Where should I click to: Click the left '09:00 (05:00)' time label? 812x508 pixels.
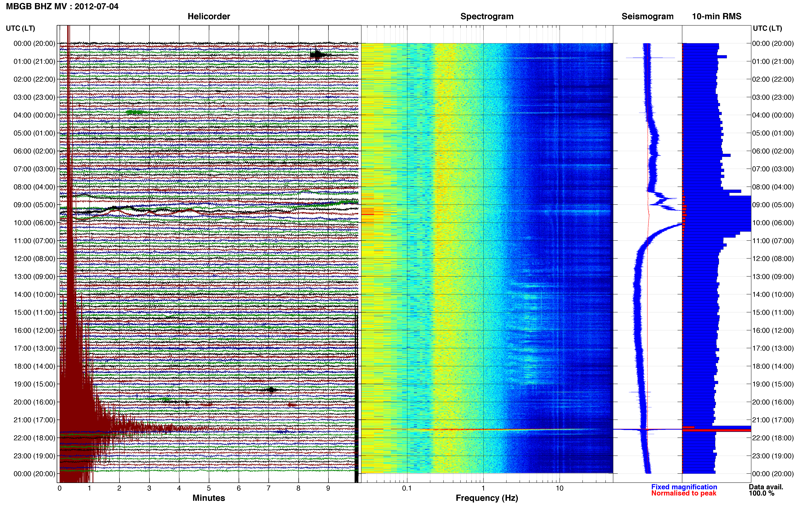[34, 205]
